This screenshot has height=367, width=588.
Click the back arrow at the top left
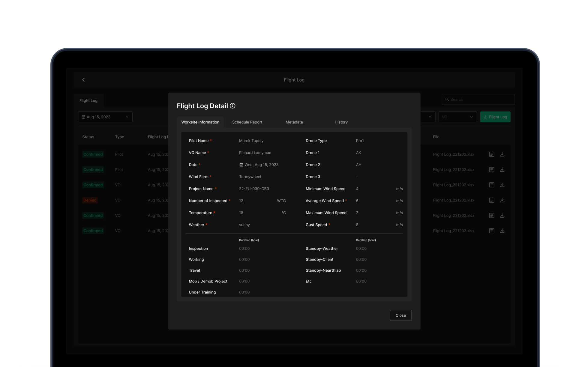point(83,80)
